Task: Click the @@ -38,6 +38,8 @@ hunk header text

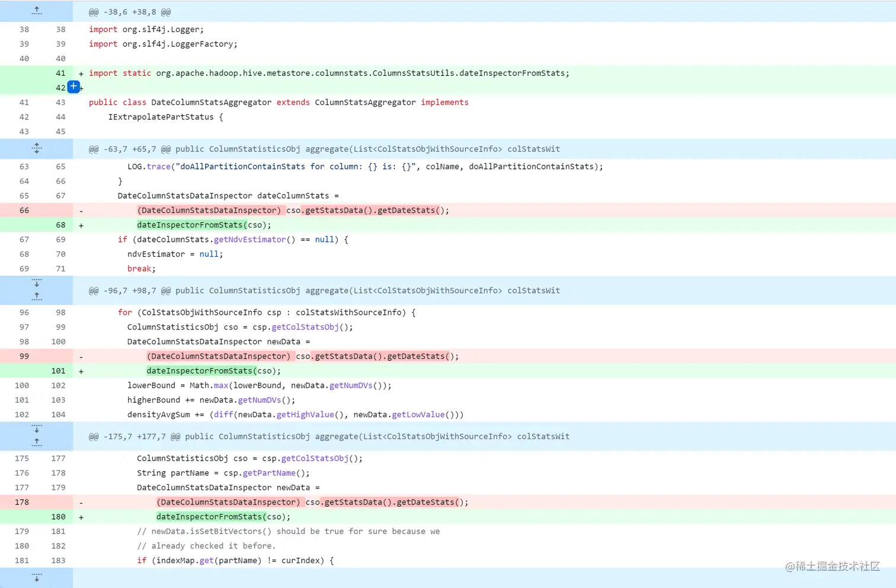Action: tap(130, 12)
